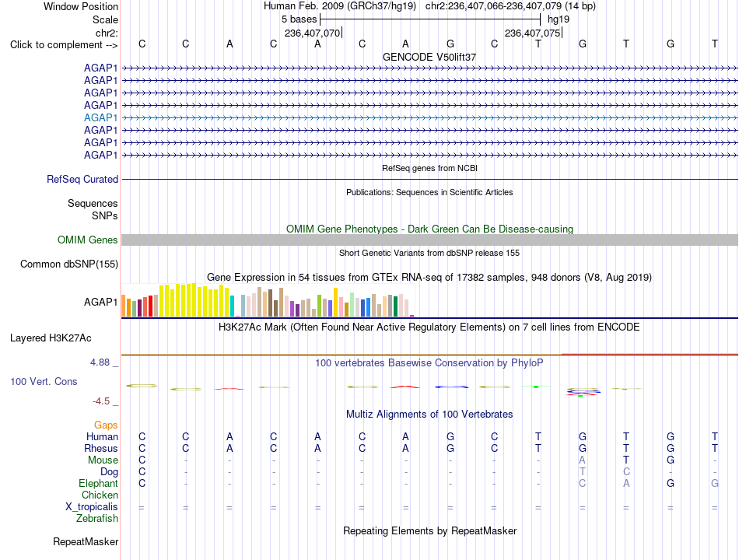Select the Dog species label
739x560 pixels.
point(109,472)
